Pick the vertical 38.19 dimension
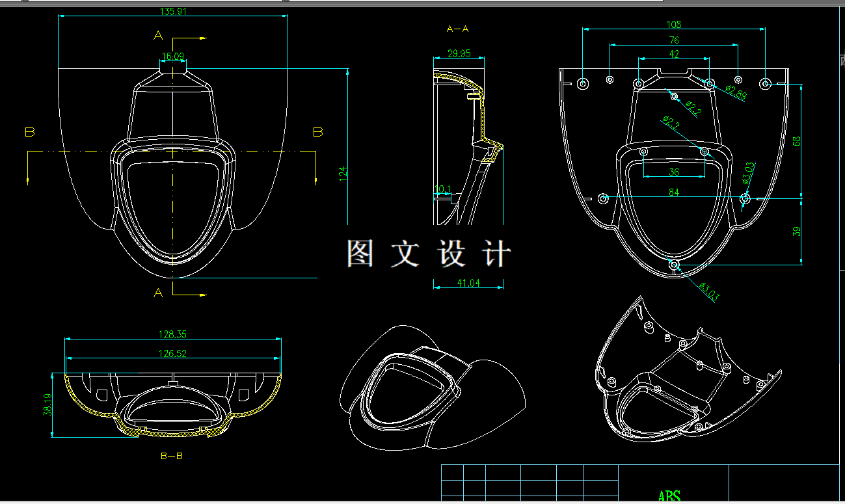 point(47,405)
